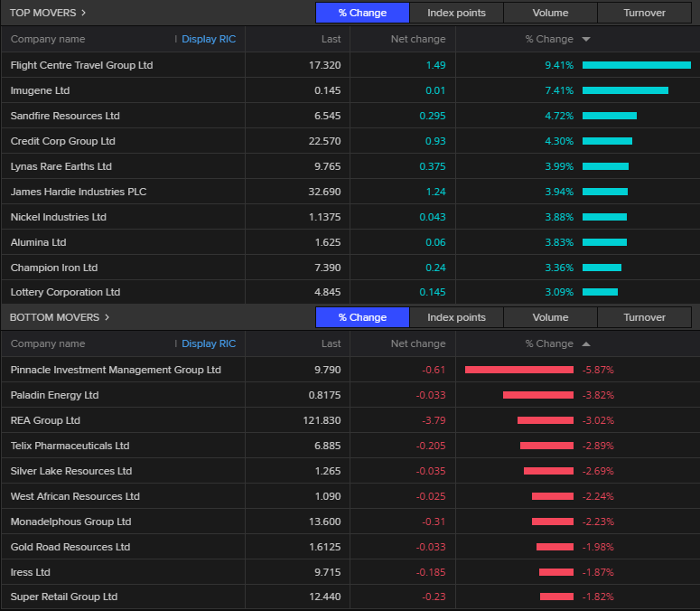Click 3.09% value for Lottery Corporation
The width and height of the screenshot is (700, 611).
point(559,292)
